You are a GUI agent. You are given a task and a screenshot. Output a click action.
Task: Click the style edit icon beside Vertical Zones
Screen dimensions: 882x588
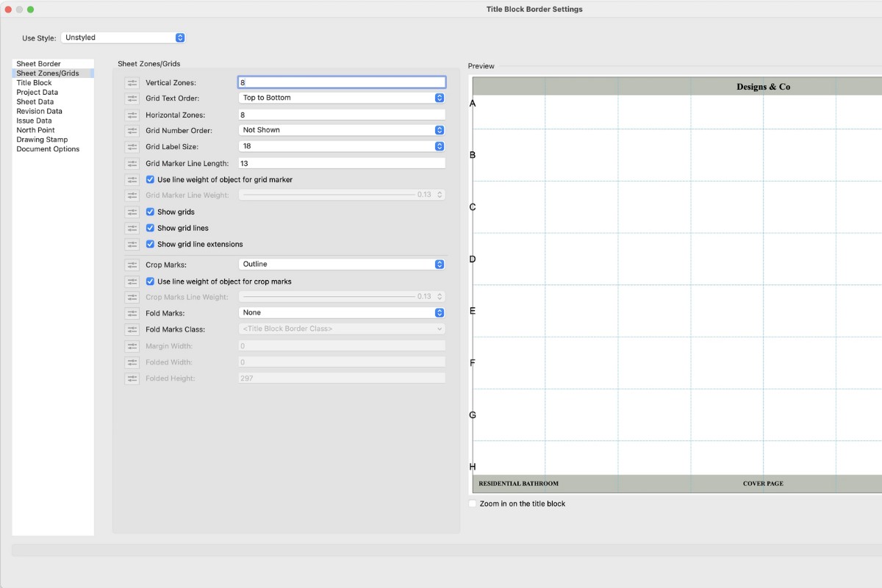tap(132, 82)
